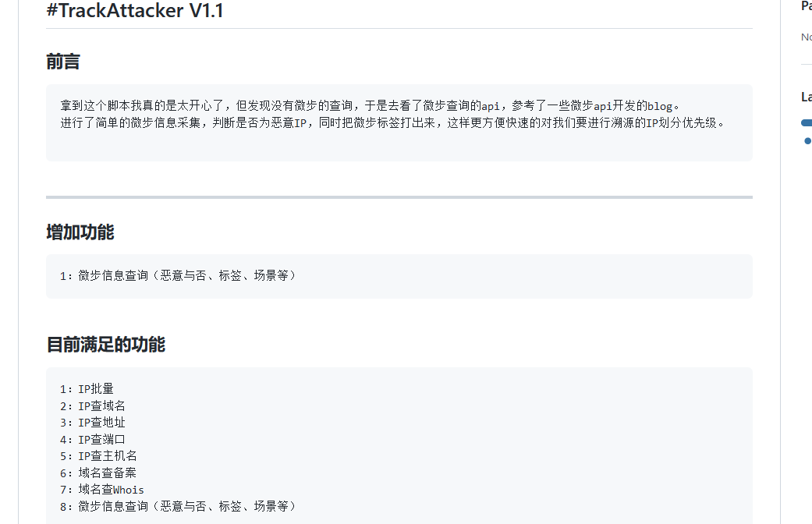Viewport: 812px width, 524px height.
Task: Click the line 4: IP查端口
Action: click(92, 440)
